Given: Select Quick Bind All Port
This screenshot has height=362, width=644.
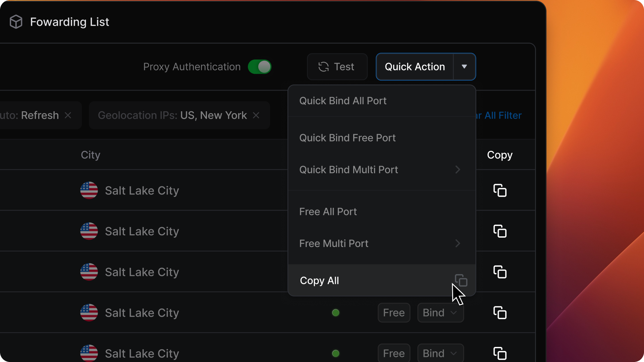Looking at the screenshot, I should pyautogui.click(x=343, y=101).
